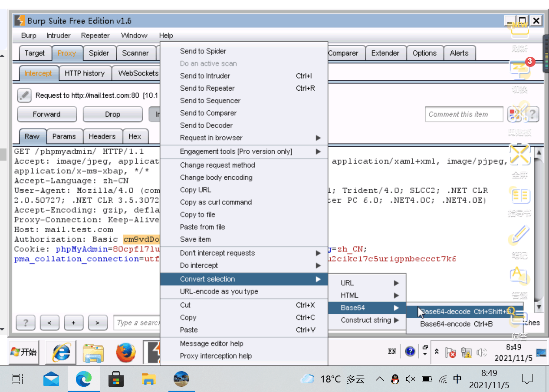Image resolution: width=549 pixels, height=392 pixels.
Task: Select Change request method
Action: (x=244, y=165)
